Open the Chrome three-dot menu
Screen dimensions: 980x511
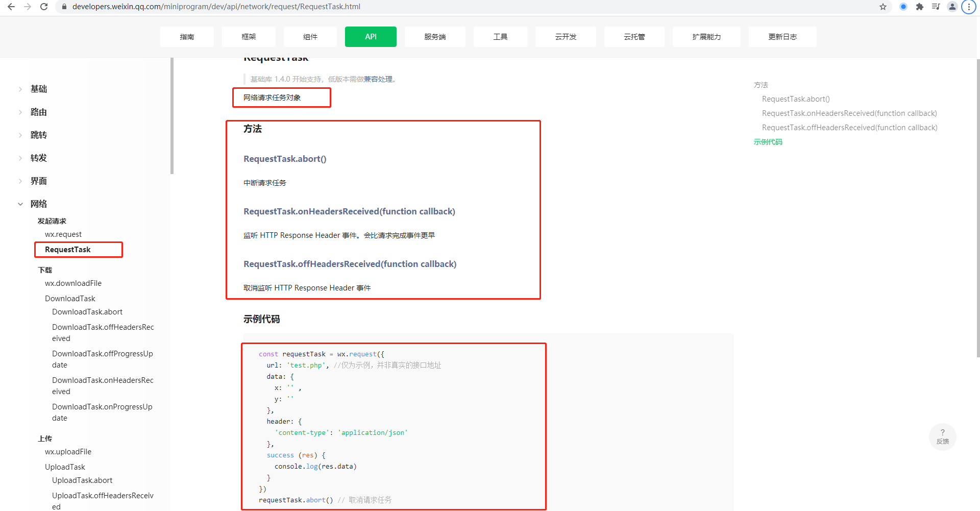coord(969,7)
